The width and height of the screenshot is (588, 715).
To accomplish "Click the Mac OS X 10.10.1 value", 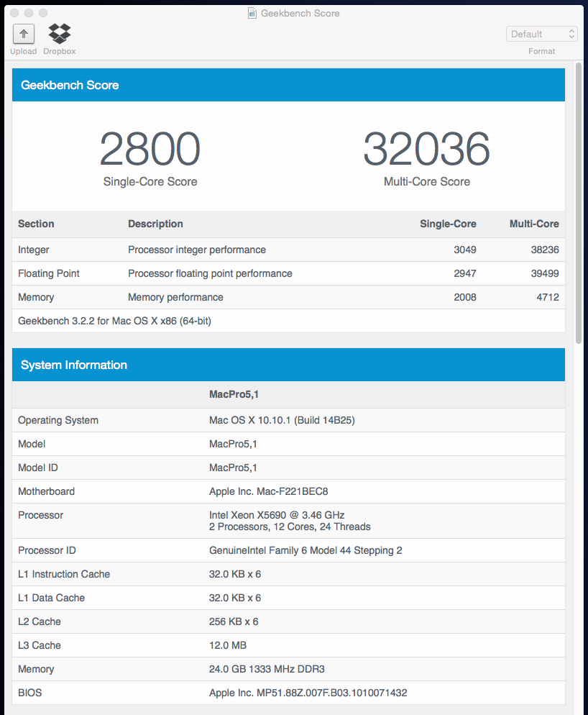I will (282, 420).
